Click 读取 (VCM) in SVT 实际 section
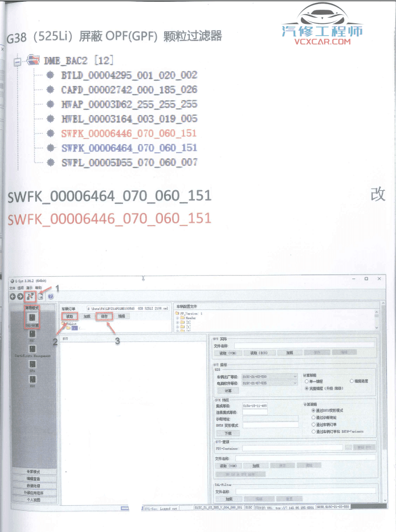The image size is (396, 532). click(228, 353)
